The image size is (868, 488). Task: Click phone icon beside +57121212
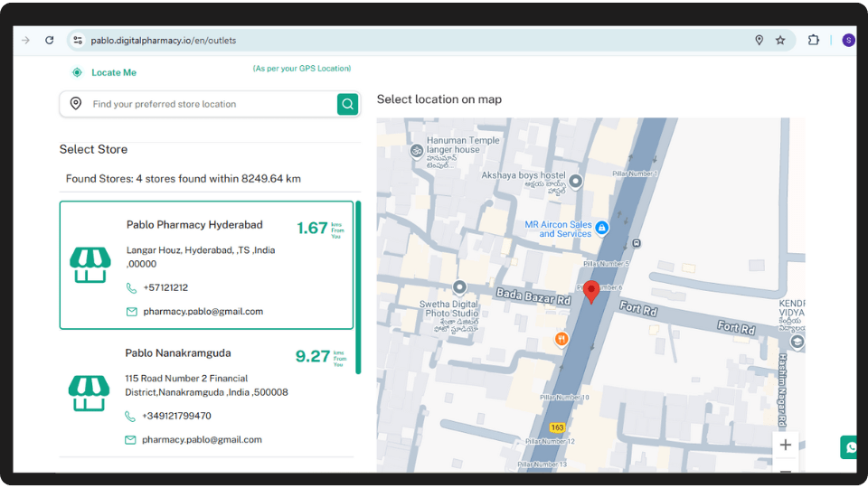click(131, 288)
